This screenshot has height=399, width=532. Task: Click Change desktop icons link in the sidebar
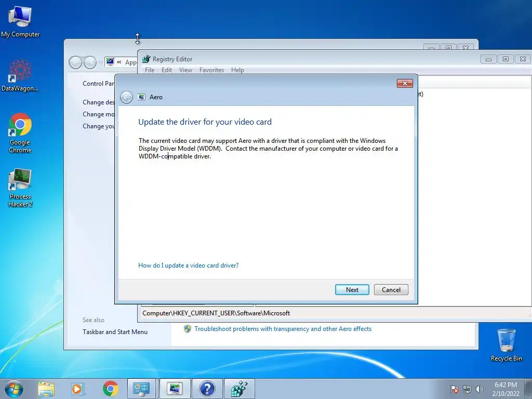(98, 102)
